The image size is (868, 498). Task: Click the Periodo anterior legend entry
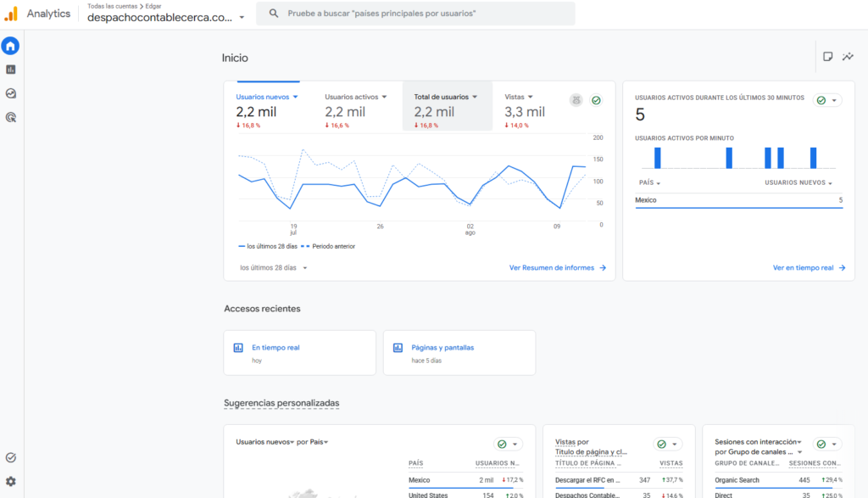tap(328, 247)
